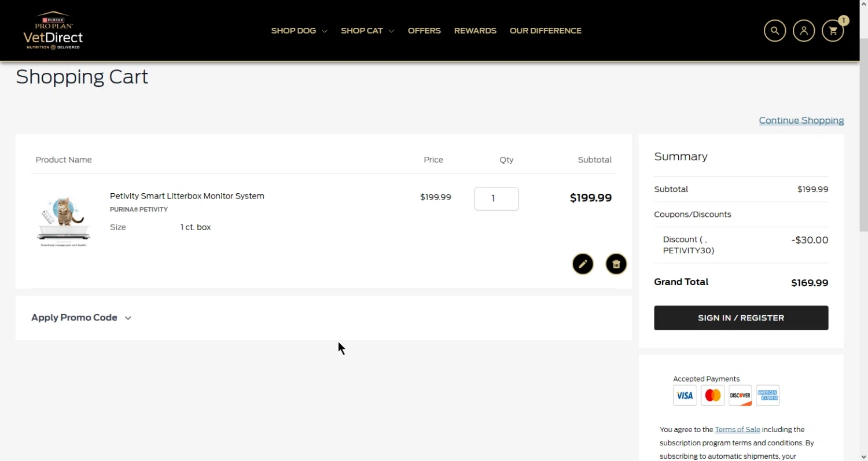Follow the Continue Shopping link
This screenshot has height=461, width=868.
coord(801,120)
